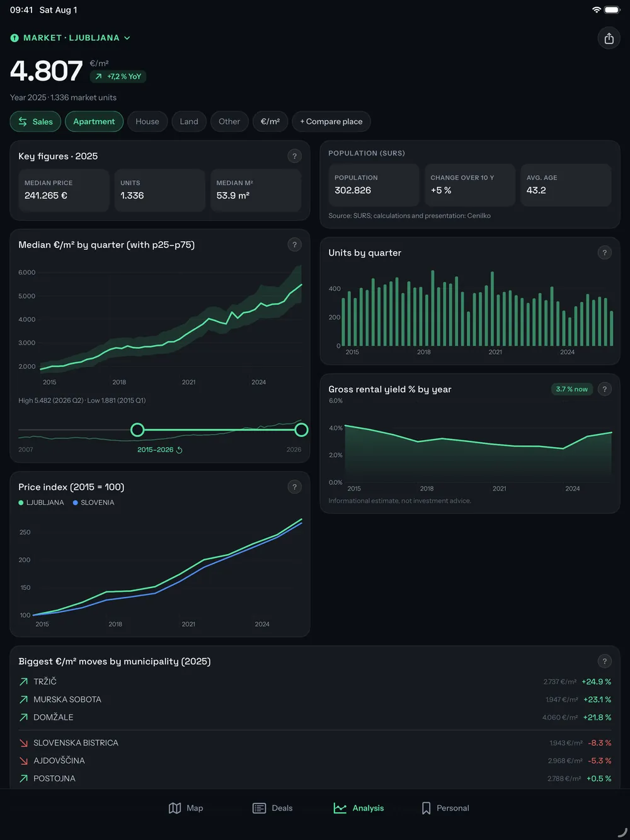
Task: Open help for Price index chart
Action: pyautogui.click(x=294, y=487)
